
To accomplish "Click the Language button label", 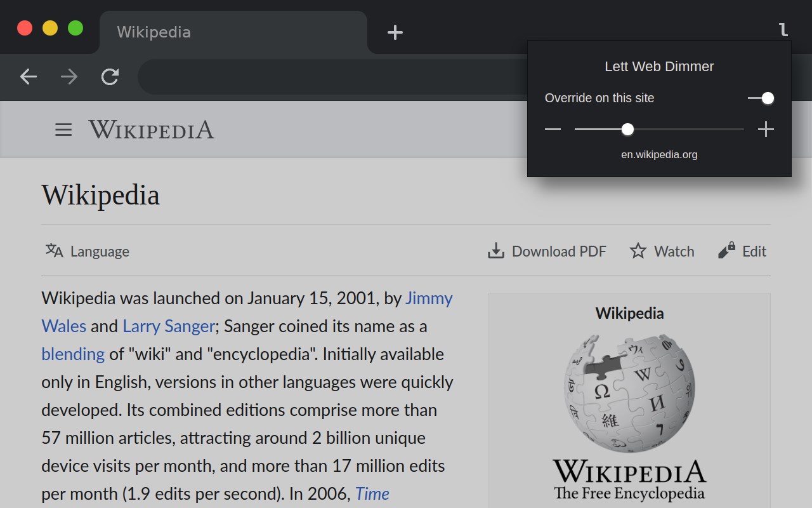I will (100, 251).
